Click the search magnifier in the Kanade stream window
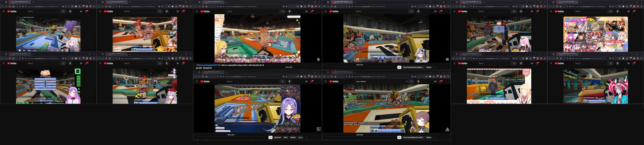644x145 pixels. (x=283, y=11)
